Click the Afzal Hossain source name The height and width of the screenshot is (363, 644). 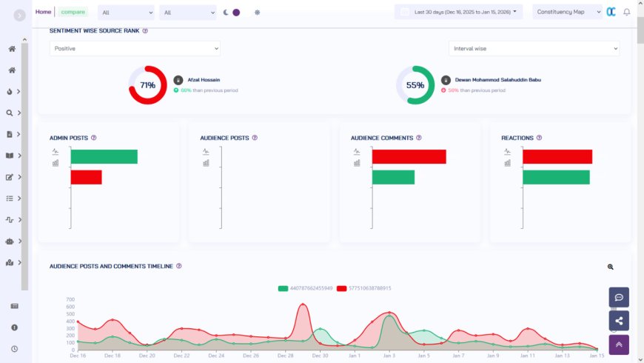(x=204, y=79)
